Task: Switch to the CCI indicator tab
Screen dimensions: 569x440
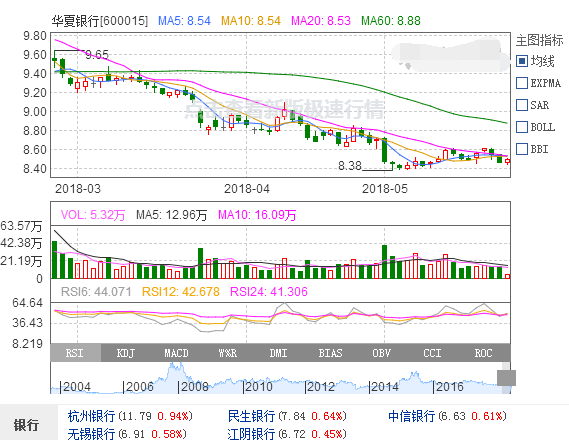Action: pyautogui.click(x=432, y=353)
